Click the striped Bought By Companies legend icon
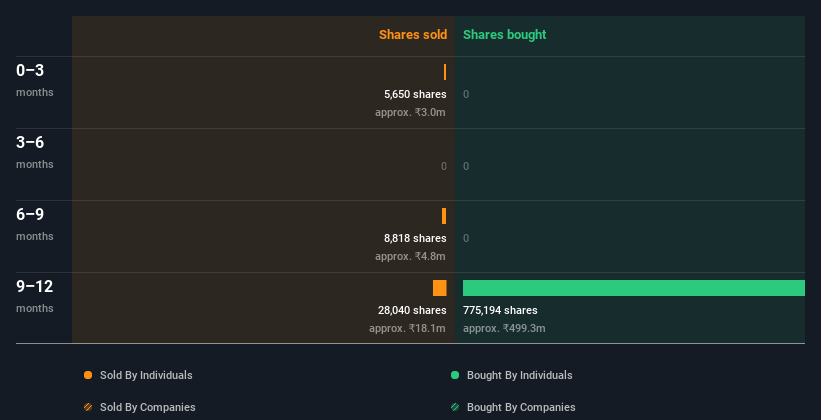Screen dimensions: 821x420 tap(455, 407)
